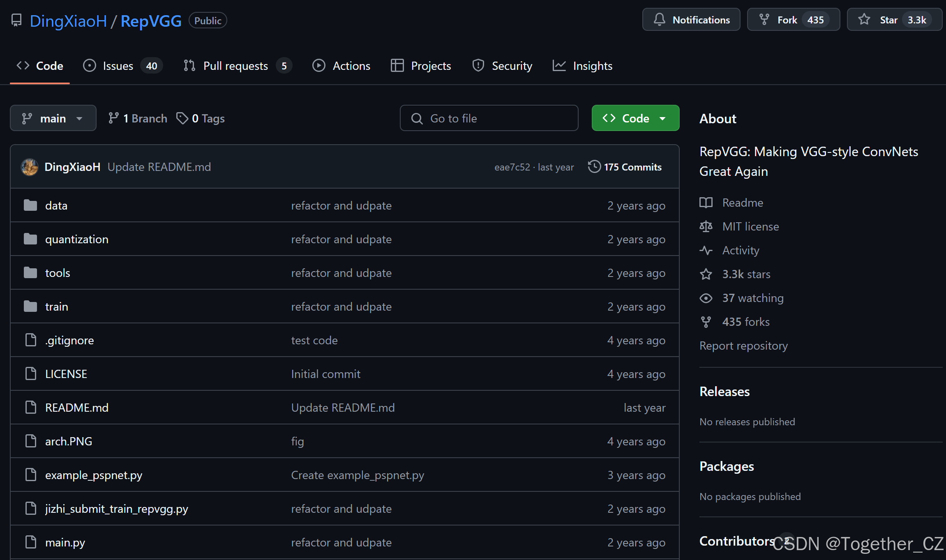Viewport: 946px width, 560px height.
Task: Open commit hash eae7c52
Action: point(512,167)
